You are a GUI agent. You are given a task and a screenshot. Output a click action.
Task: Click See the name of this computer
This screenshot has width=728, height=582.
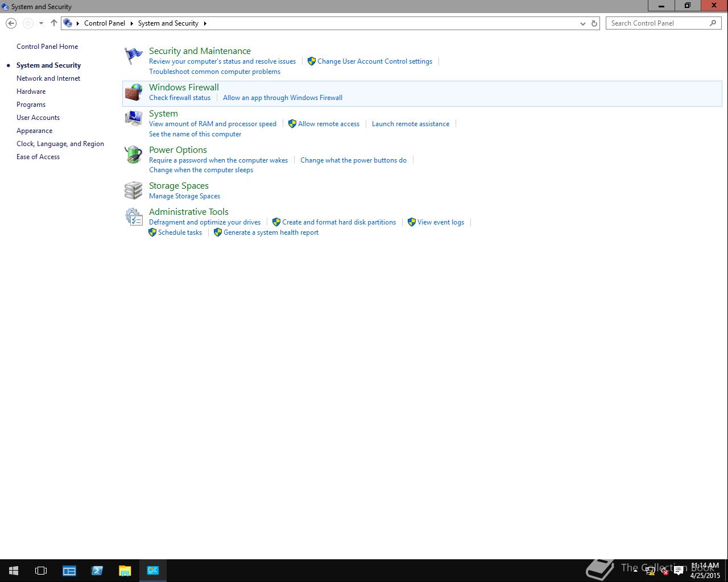tap(195, 134)
